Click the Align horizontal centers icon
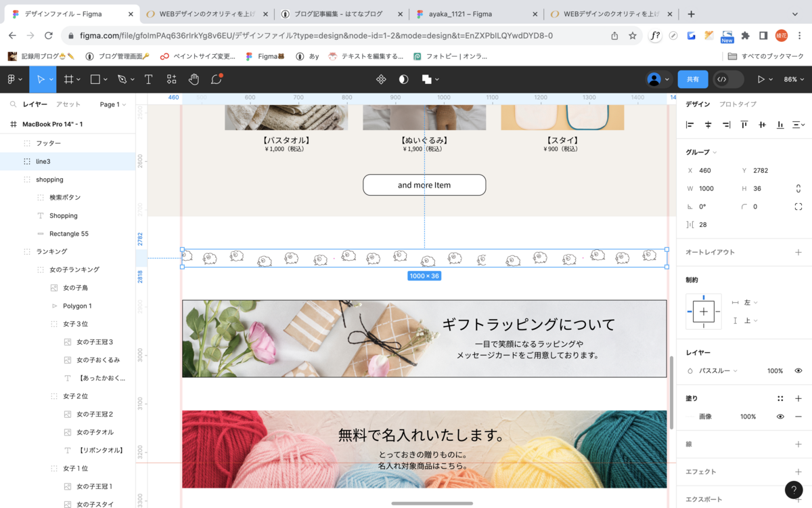This screenshot has width=812, height=508. (x=708, y=125)
